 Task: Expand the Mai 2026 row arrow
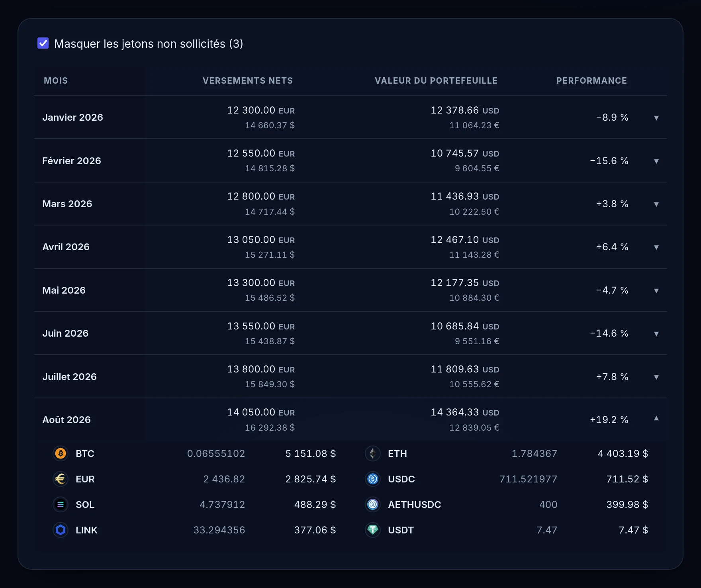click(x=656, y=291)
